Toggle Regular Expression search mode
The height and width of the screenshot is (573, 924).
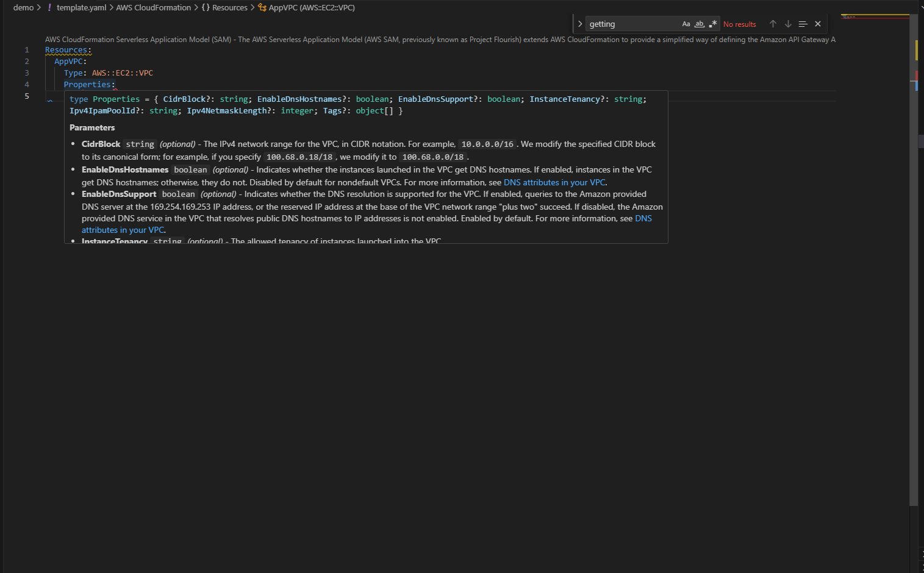[x=712, y=23]
